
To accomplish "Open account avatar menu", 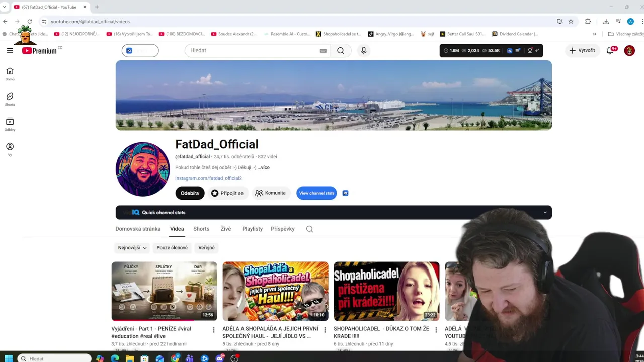I will (629, 50).
